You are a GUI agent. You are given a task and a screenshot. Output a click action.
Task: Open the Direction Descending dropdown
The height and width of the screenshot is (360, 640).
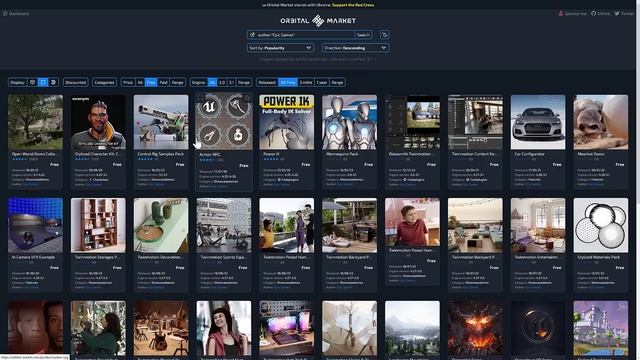[x=356, y=48]
